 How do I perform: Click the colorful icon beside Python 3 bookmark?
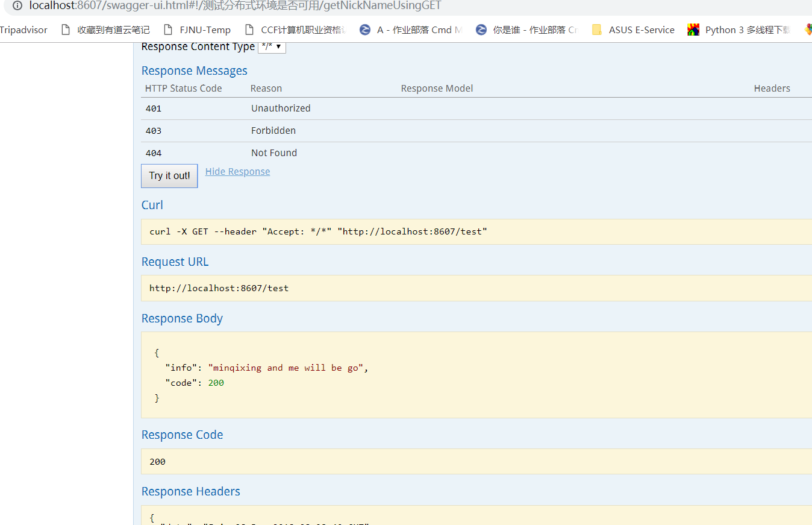pyautogui.click(x=693, y=30)
